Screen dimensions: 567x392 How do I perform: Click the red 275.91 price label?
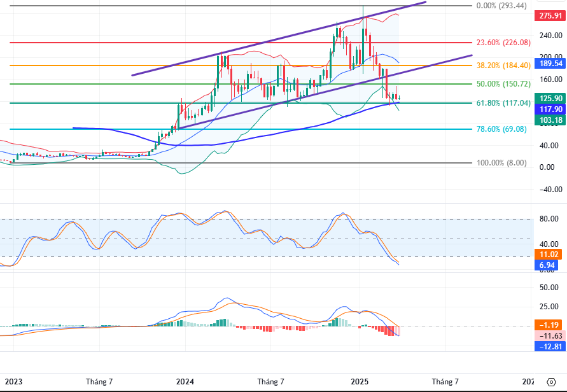tap(550, 16)
